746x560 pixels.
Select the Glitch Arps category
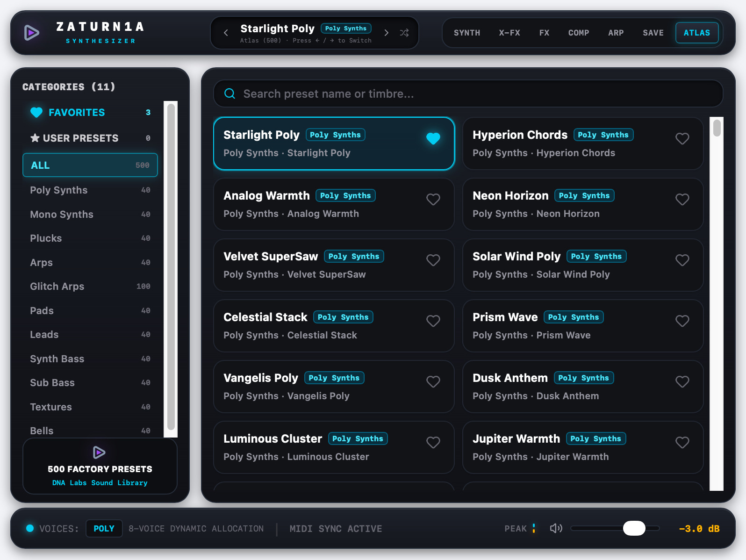(90, 286)
